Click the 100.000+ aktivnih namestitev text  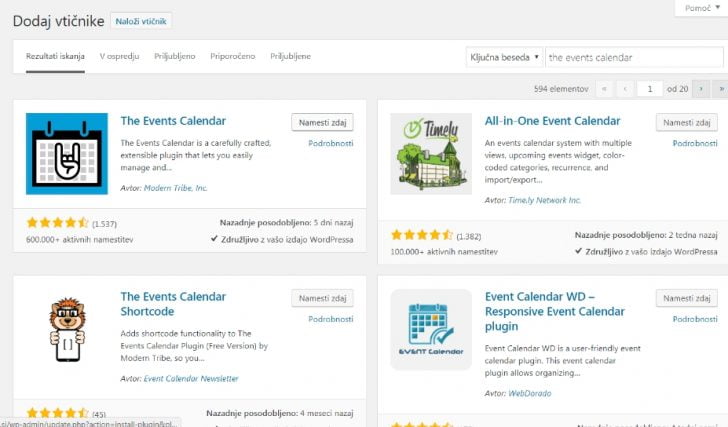444,252
